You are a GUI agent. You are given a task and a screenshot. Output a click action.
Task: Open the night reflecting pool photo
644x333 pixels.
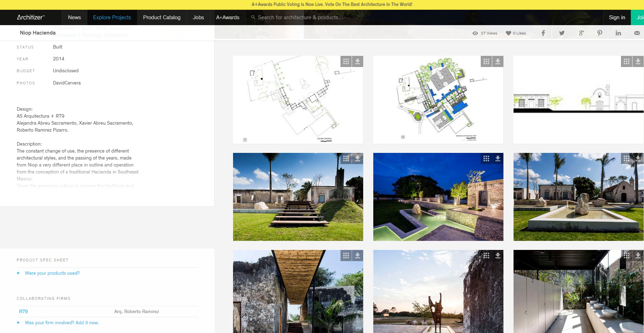coord(438,197)
